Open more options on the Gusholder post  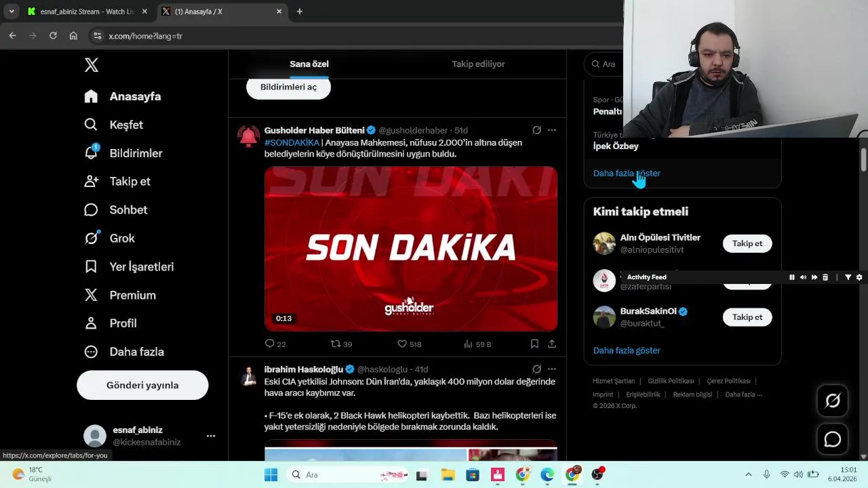point(552,130)
